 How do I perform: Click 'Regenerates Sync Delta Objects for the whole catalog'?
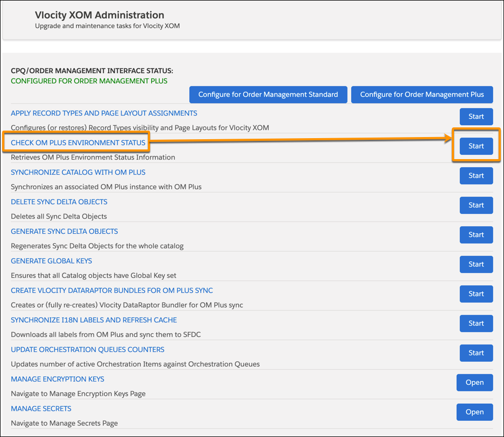[x=97, y=246]
